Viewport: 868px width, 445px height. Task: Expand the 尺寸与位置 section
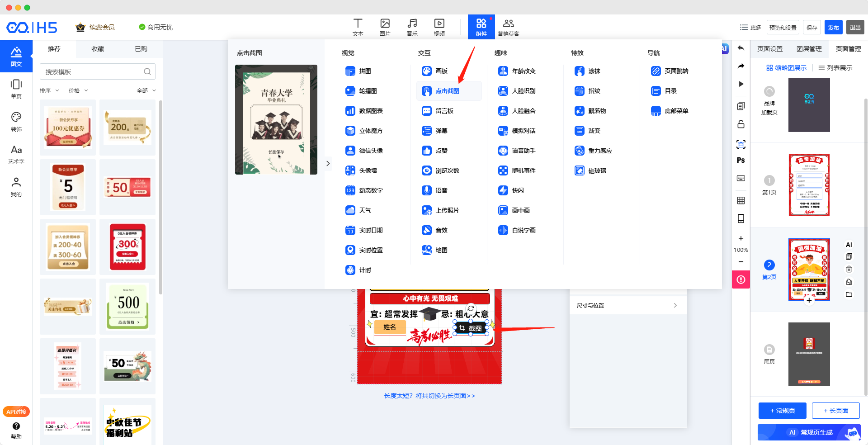pyautogui.click(x=627, y=305)
